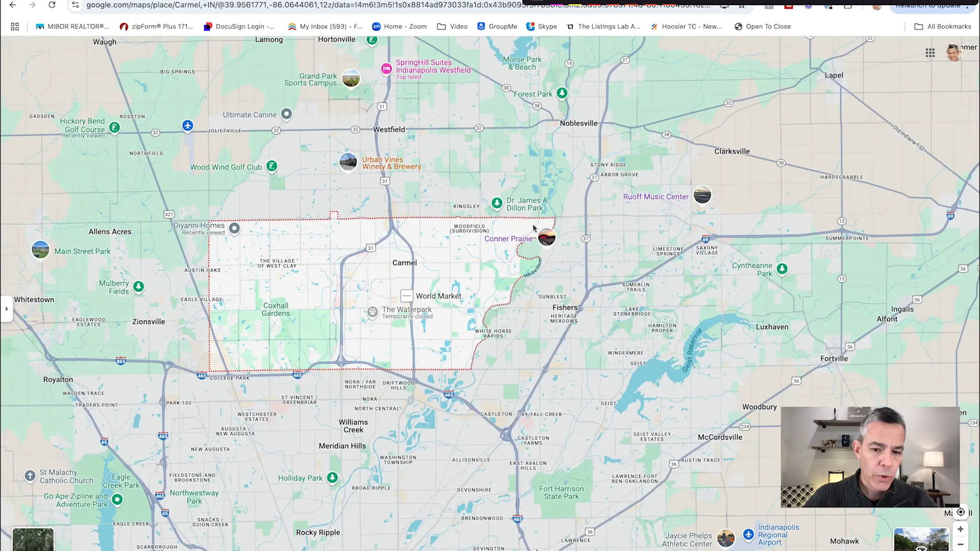
Task: Select the World Market store pin
Action: [407, 296]
